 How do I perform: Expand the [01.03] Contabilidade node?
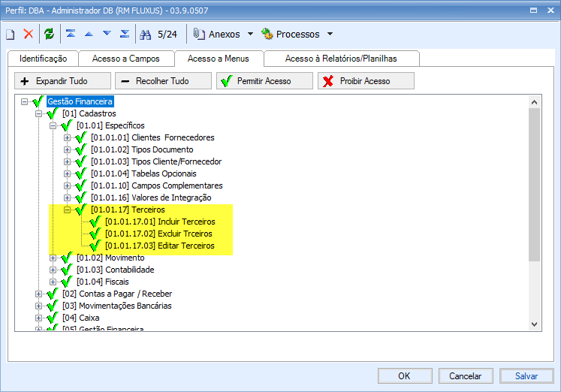click(53, 270)
